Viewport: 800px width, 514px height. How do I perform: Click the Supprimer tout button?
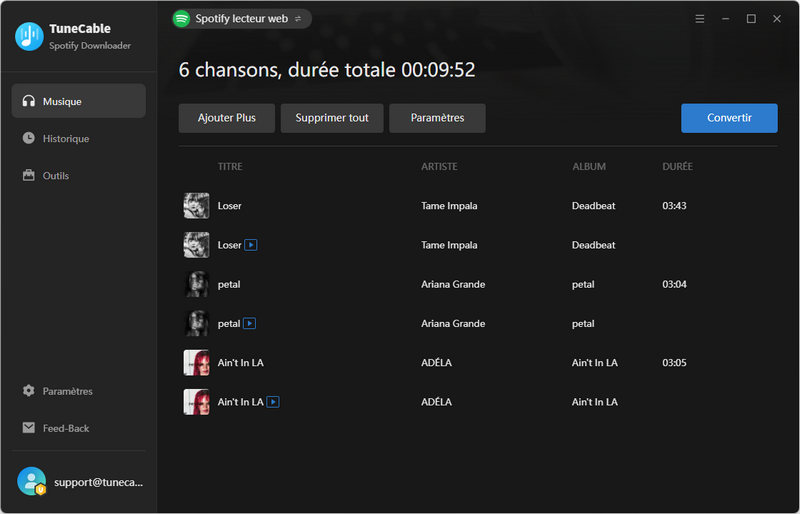[332, 118]
